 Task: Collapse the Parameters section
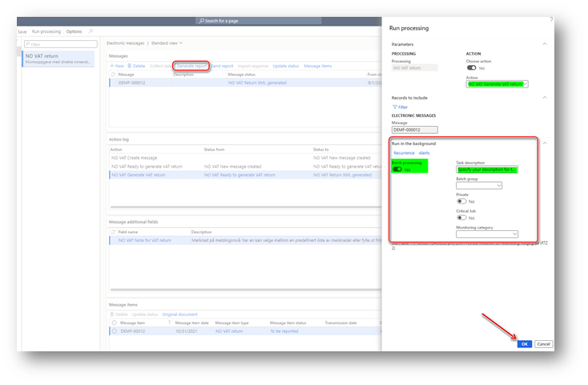(545, 44)
